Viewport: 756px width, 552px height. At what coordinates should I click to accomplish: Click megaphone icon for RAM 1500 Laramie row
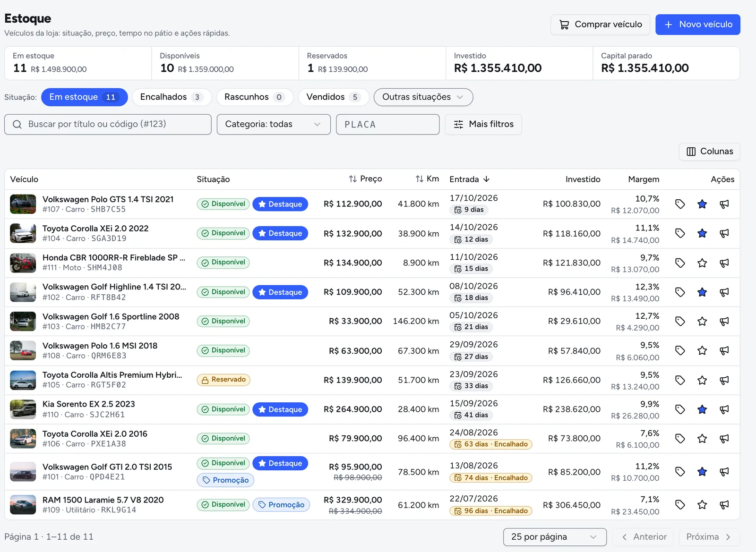coord(724,505)
